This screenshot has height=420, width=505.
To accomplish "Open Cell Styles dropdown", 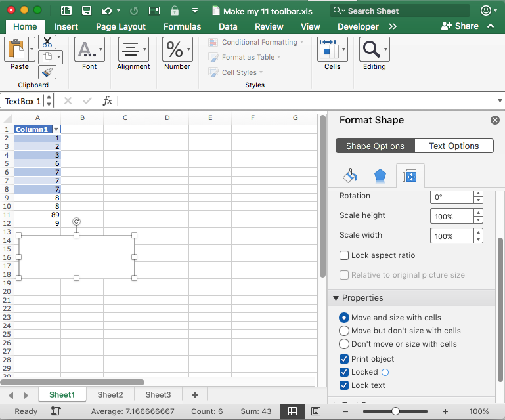I will pyautogui.click(x=261, y=72).
